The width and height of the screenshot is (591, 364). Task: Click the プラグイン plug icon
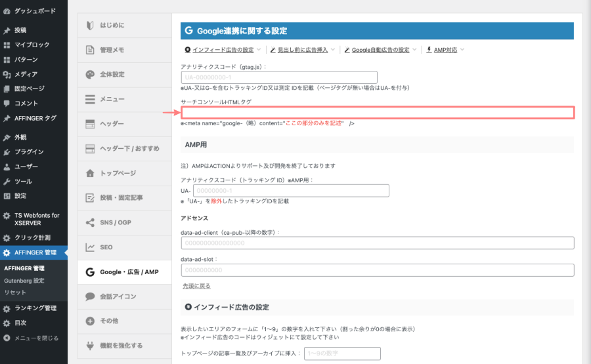coord(7,152)
